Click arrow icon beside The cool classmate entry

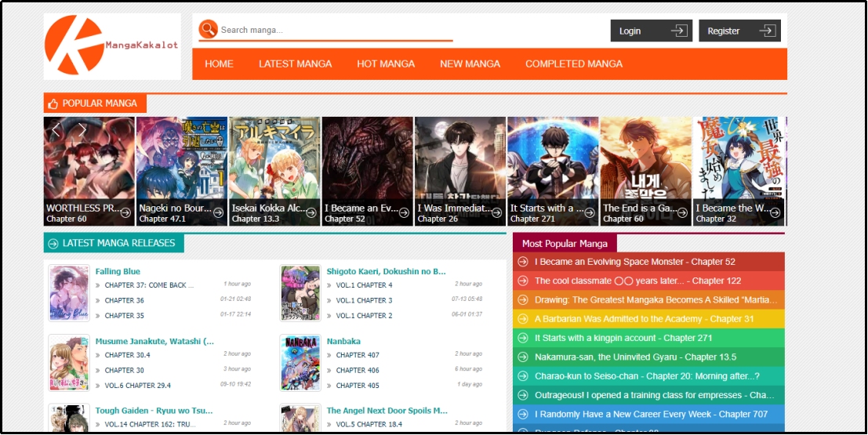(x=522, y=281)
